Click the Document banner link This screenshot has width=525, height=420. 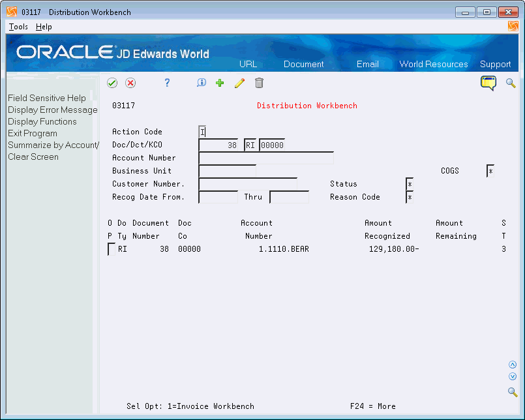tap(304, 64)
